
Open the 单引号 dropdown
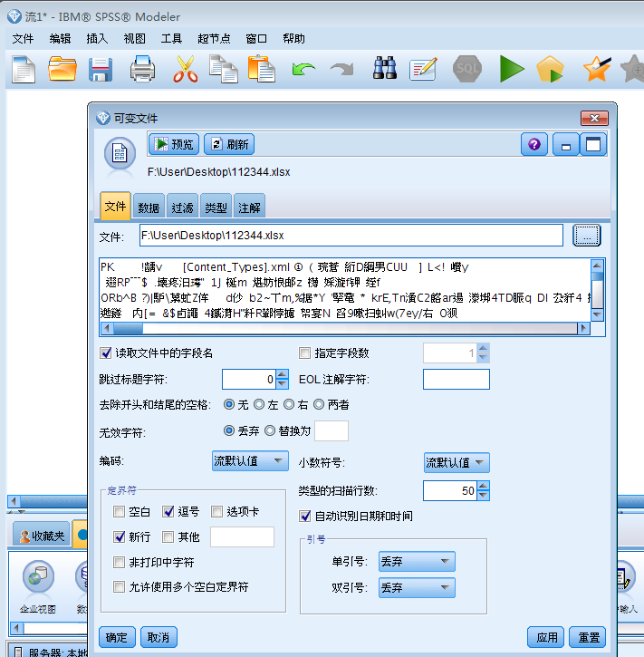coord(417,562)
